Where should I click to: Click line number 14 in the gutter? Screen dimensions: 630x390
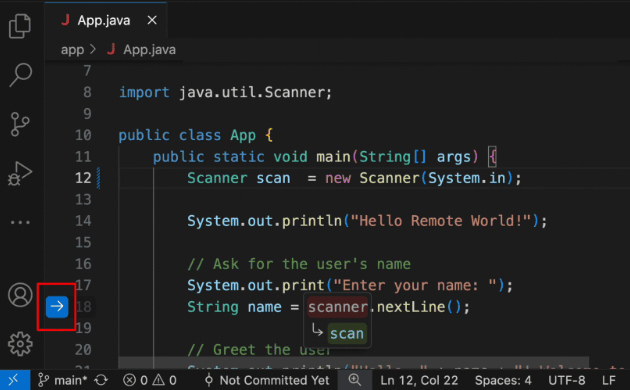[x=83, y=221]
